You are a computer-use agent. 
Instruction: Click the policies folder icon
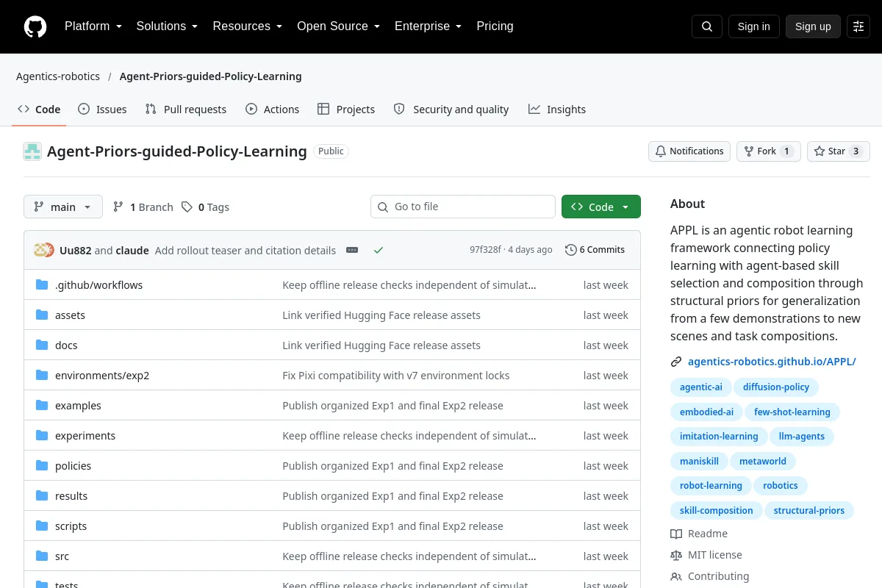[42, 465]
